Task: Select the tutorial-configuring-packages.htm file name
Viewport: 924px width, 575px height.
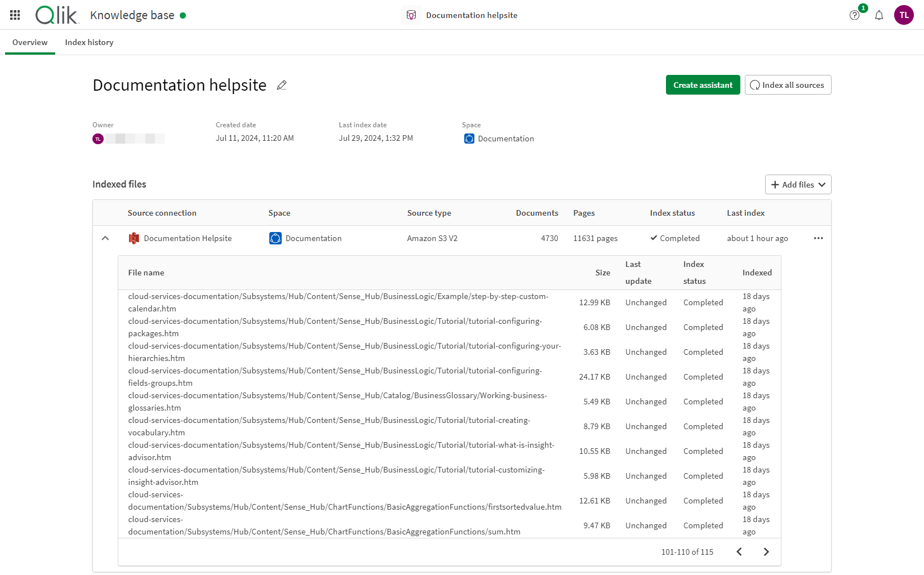Action: (x=335, y=327)
